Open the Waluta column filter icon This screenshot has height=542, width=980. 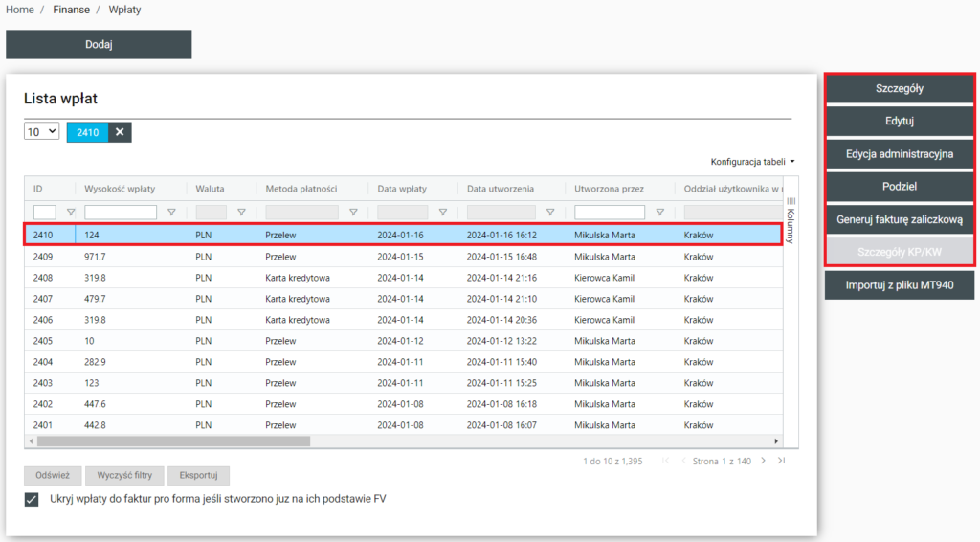(x=241, y=213)
